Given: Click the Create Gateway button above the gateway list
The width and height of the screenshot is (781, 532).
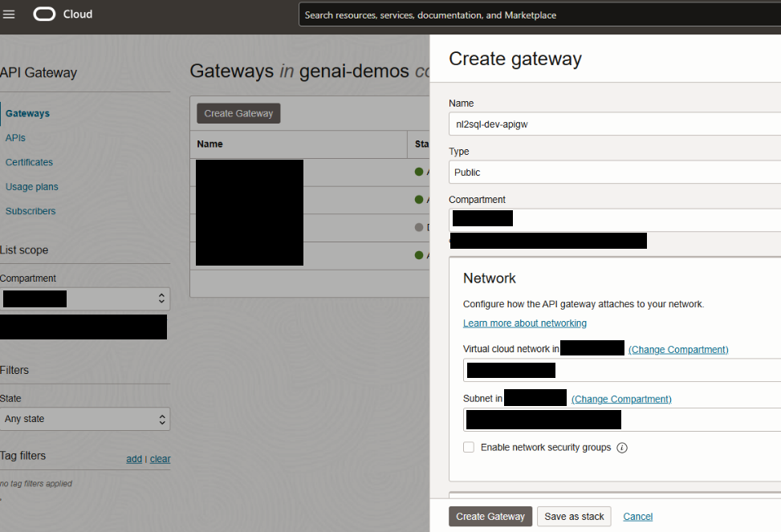Looking at the screenshot, I should (x=238, y=113).
